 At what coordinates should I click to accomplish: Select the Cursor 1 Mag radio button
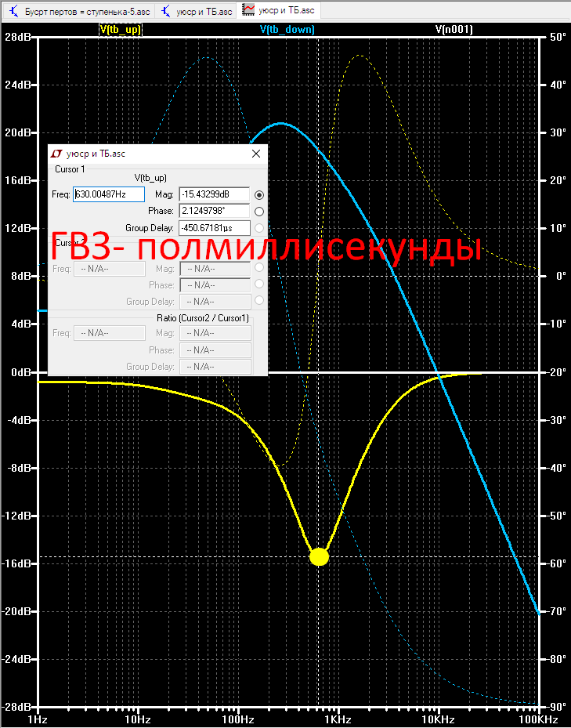[x=259, y=195]
